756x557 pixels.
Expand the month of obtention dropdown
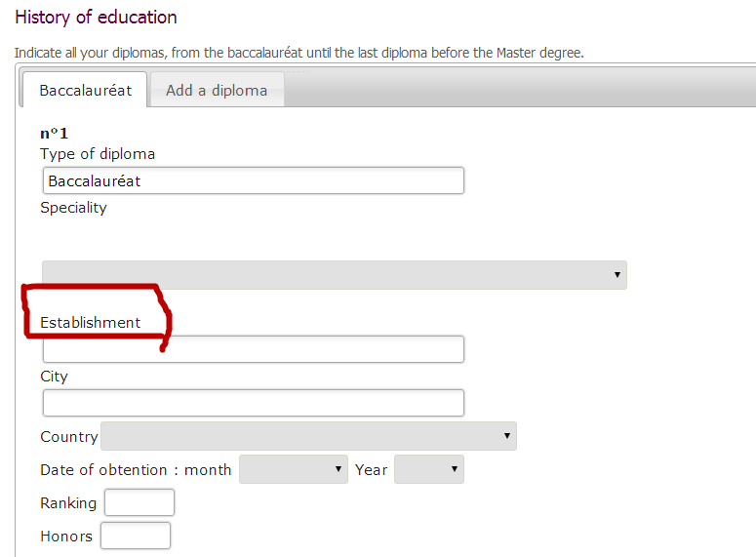click(x=293, y=470)
